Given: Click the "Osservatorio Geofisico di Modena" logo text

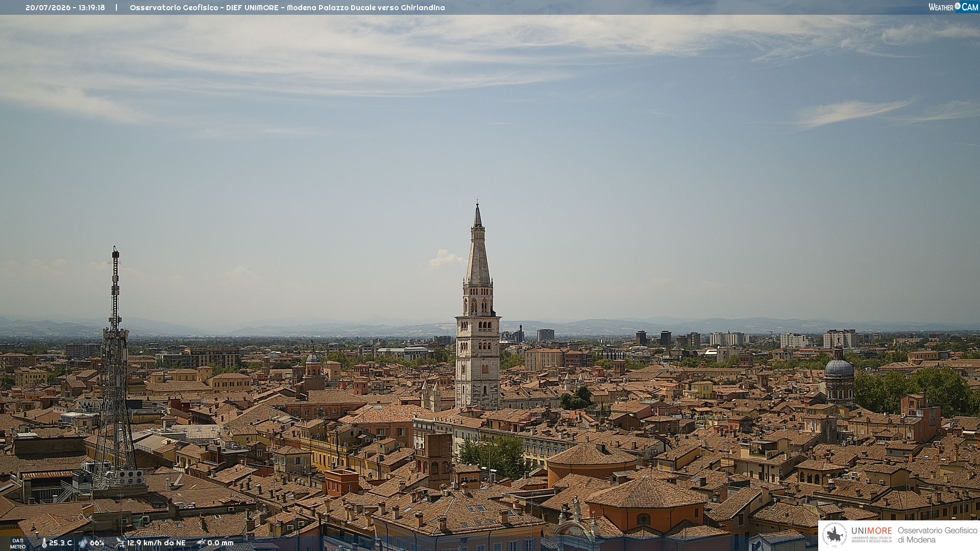Looking at the screenshot, I should [938, 535].
